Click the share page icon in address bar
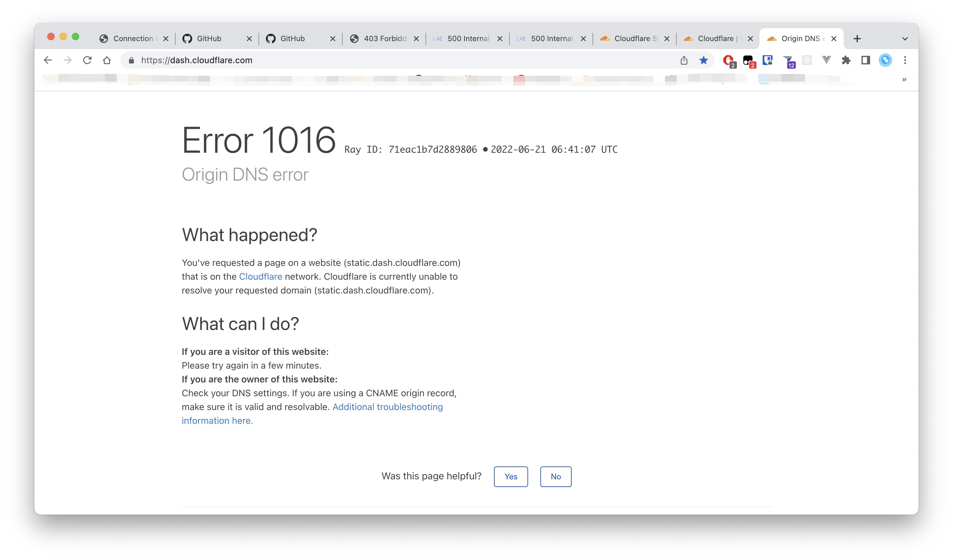 (684, 60)
